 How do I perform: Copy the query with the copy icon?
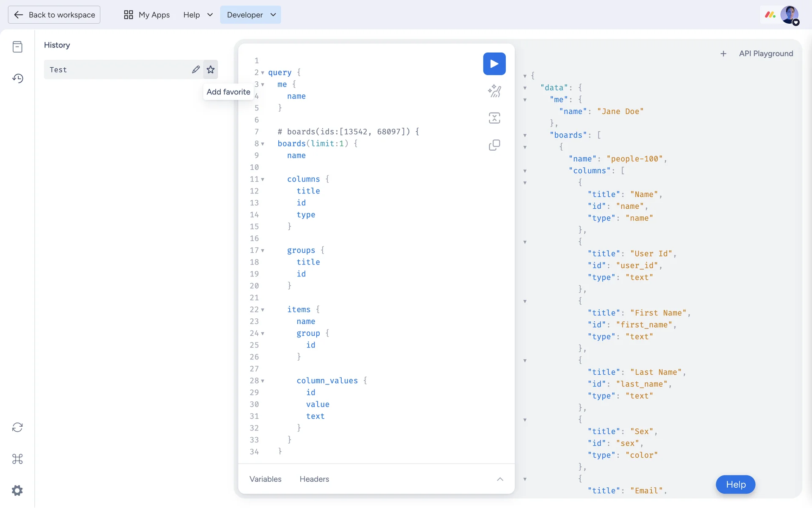[x=494, y=145]
